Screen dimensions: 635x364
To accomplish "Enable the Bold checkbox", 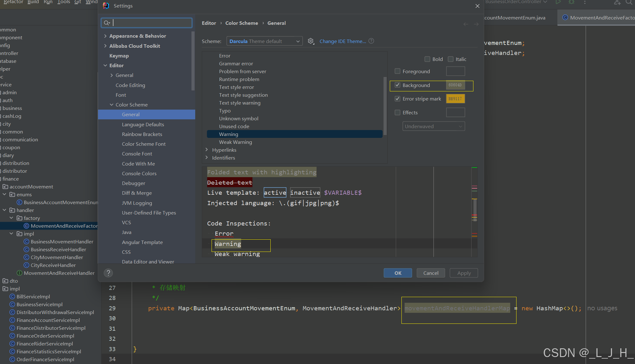I will (427, 59).
